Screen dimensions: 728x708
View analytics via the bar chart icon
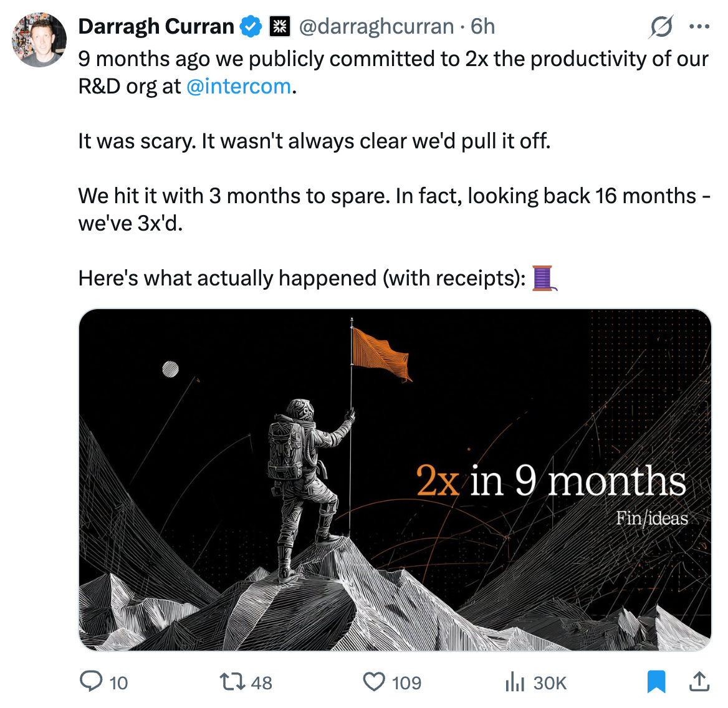(515, 682)
